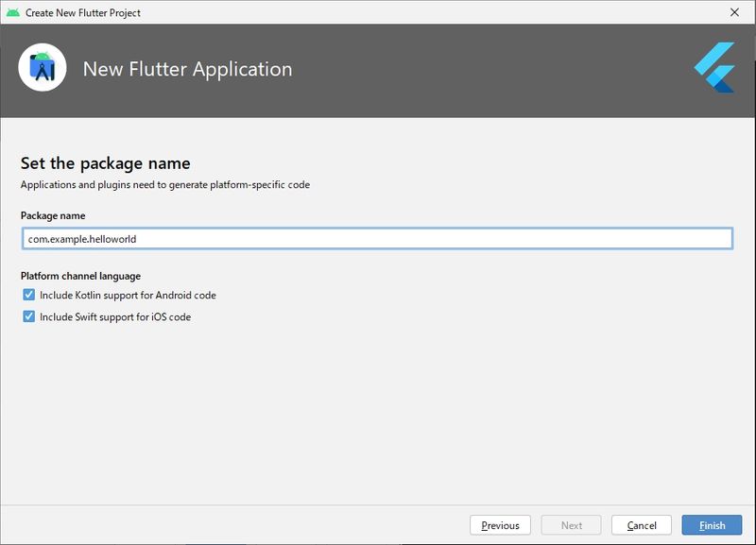Viewport: 756px width, 545px height.
Task: Click the 'Applications and plugins need' description text
Action: (164, 184)
